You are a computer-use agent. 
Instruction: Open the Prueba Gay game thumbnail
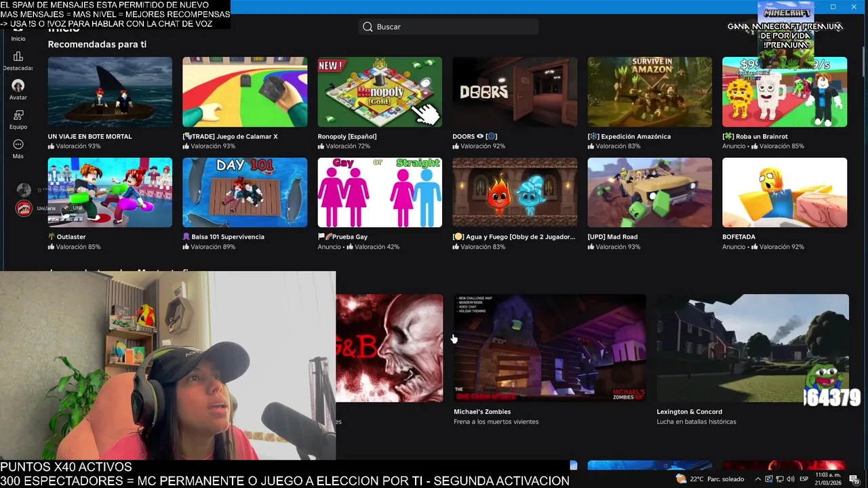pos(380,192)
